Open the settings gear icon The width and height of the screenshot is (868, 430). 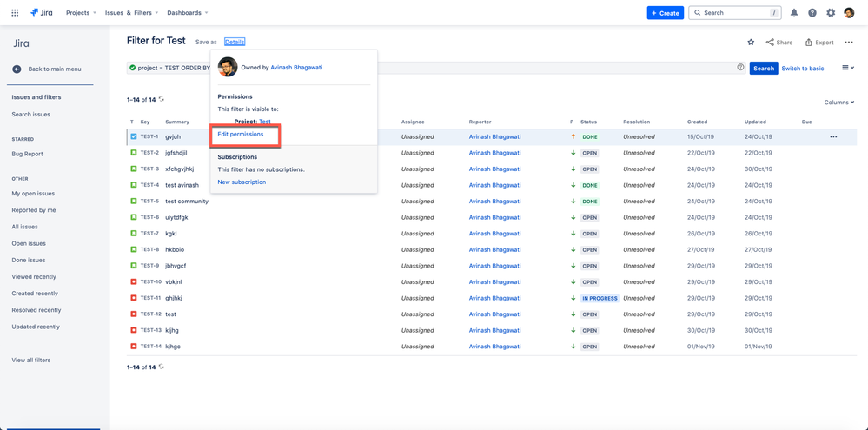pyautogui.click(x=831, y=13)
